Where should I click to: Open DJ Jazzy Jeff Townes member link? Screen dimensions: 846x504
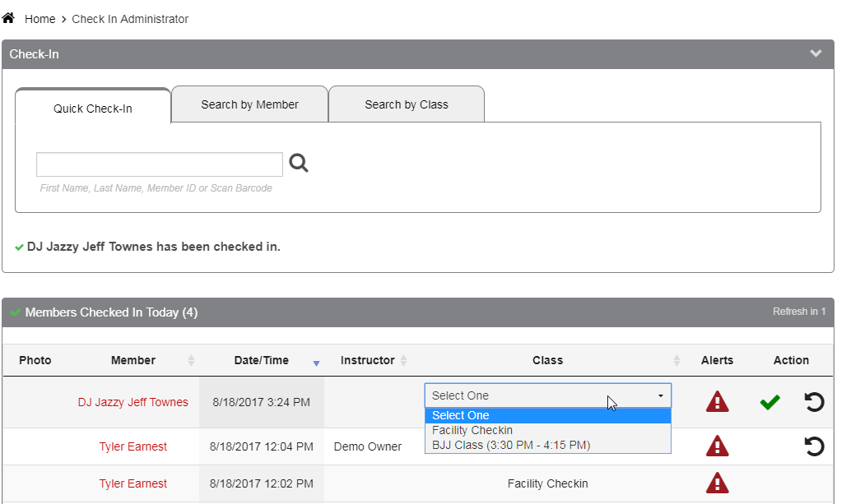[x=133, y=402]
